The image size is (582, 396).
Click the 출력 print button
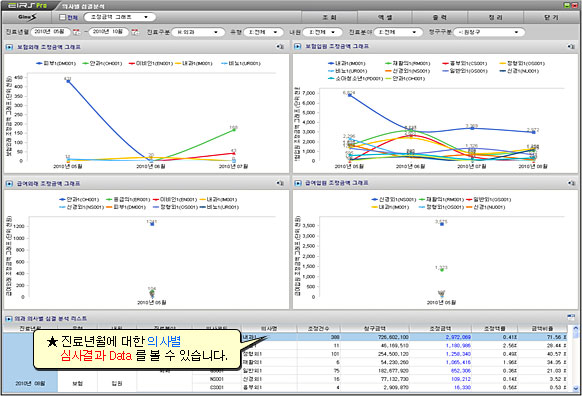click(x=440, y=17)
